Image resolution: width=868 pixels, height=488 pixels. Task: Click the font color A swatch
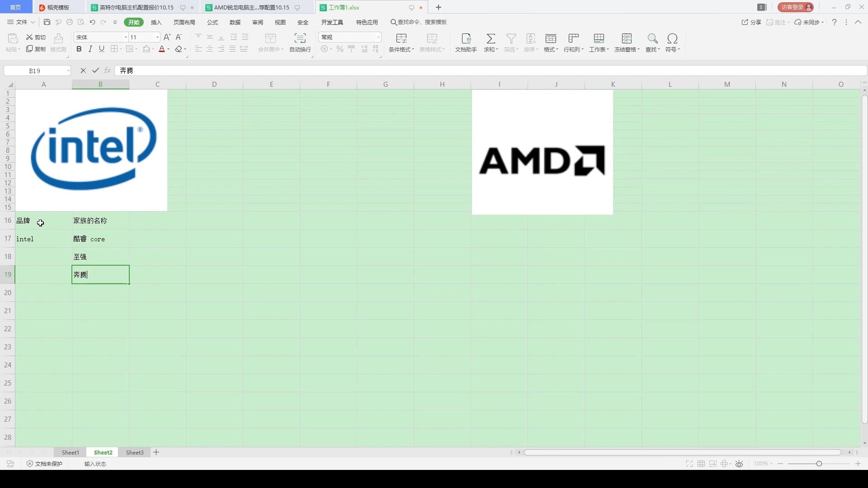click(x=162, y=49)
